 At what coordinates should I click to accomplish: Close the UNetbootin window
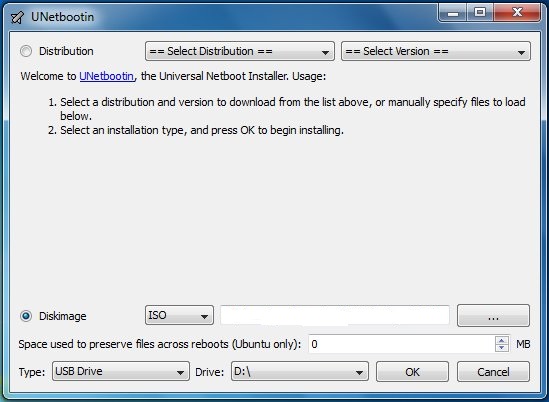tap(517, 13)
